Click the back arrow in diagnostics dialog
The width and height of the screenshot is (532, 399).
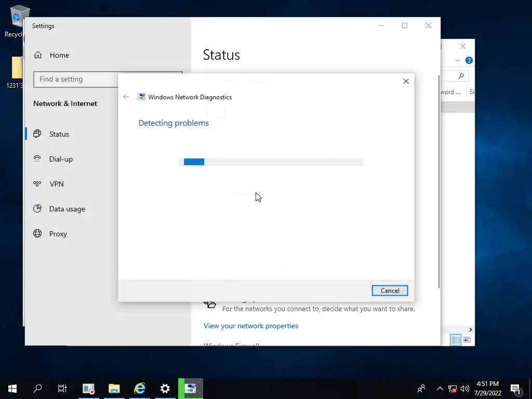pos(126,97)
